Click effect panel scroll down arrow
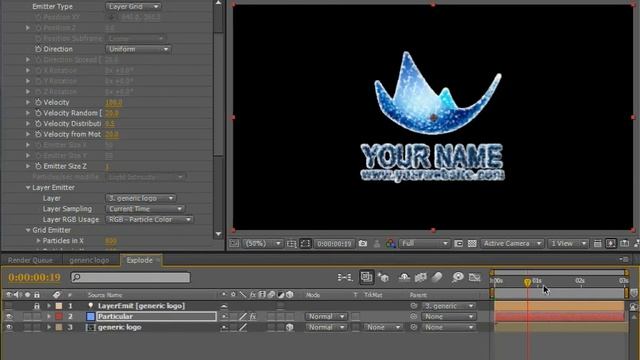 218,234
